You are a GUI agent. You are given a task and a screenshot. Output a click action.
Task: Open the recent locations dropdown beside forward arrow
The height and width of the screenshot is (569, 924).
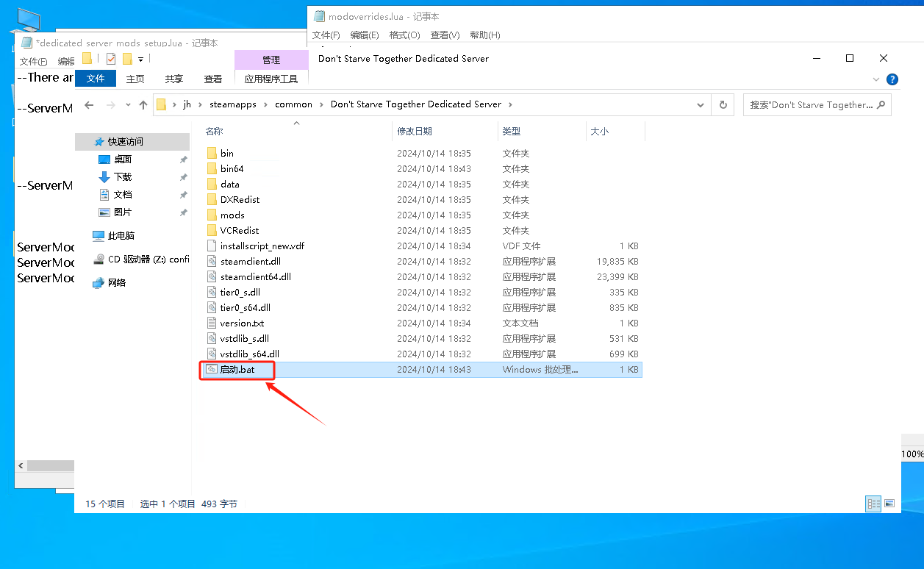tap(128, 105)
